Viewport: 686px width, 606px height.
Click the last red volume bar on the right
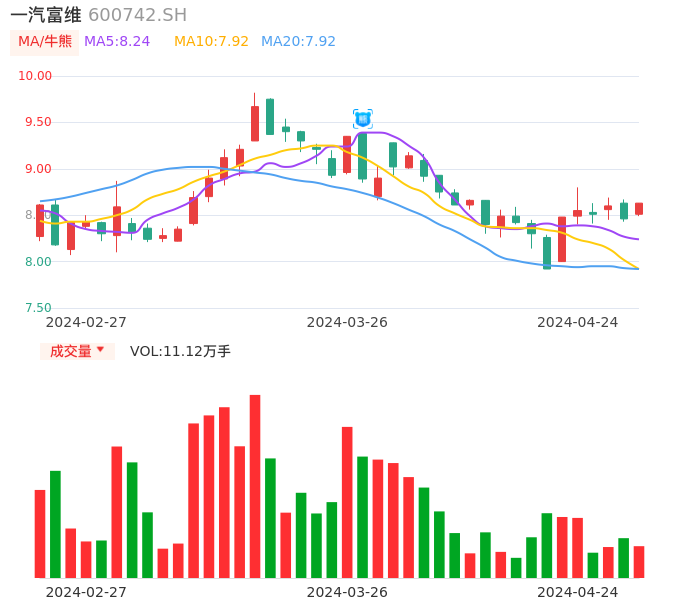click(x=639, y=562)
